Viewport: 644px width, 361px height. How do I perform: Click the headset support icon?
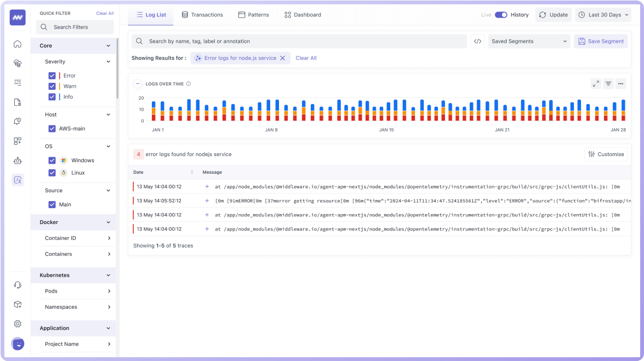[18, 285]
